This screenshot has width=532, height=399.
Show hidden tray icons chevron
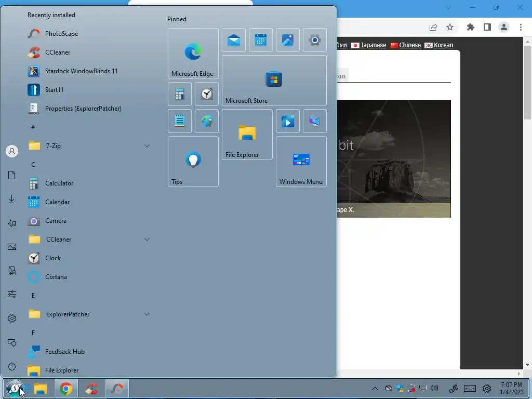tap(375, 389)
